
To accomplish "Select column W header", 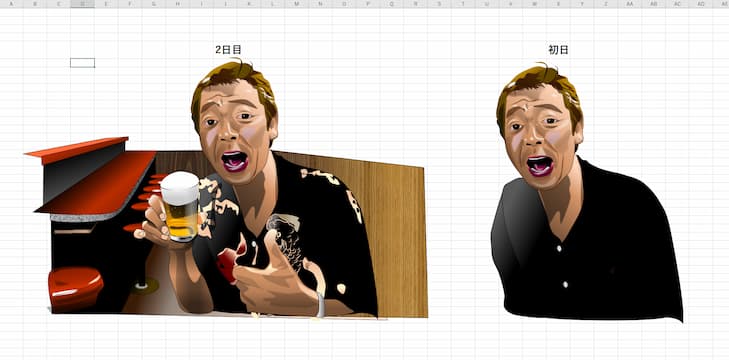I will pos(534,4).
